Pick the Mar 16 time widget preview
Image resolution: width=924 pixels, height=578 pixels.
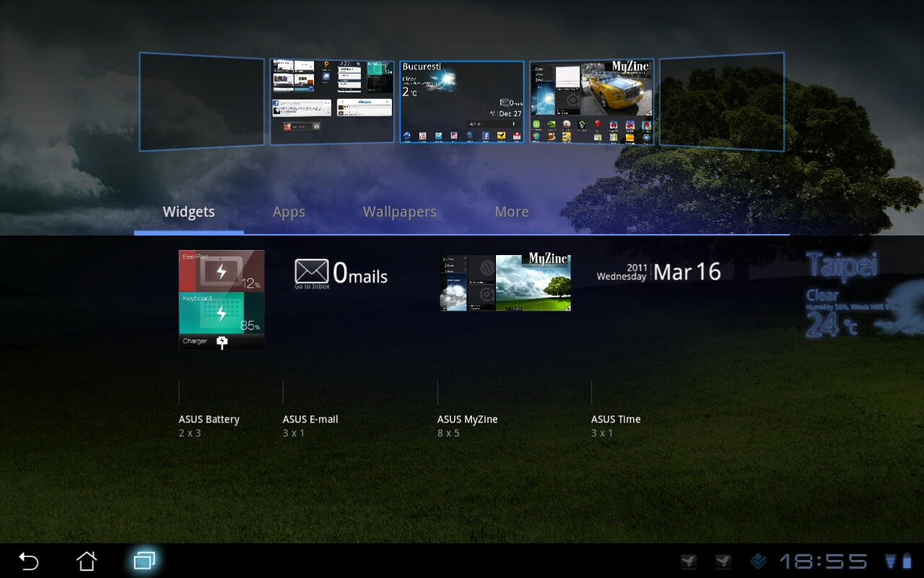(658, 272)
